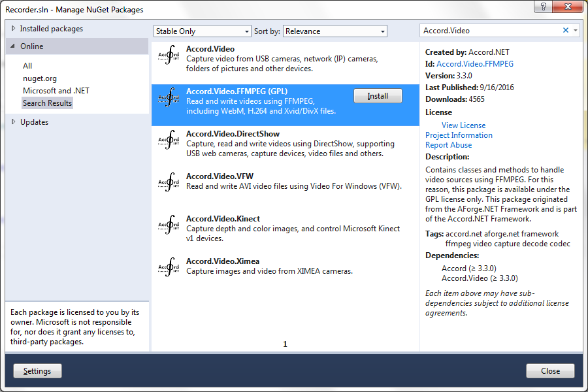Click the Created by: Accord.NET text
This screenshot has height=392, width=588.
click(x=467, y=52)
